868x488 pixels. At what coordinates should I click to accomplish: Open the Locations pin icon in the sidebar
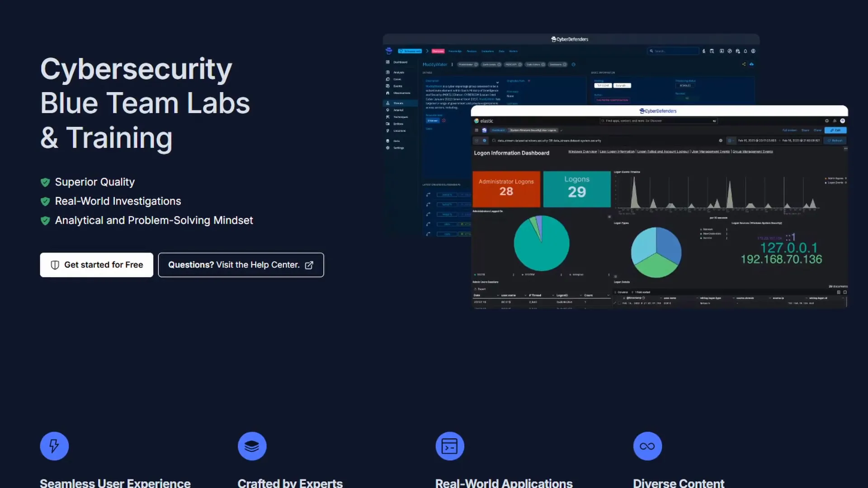pos(387,131)
